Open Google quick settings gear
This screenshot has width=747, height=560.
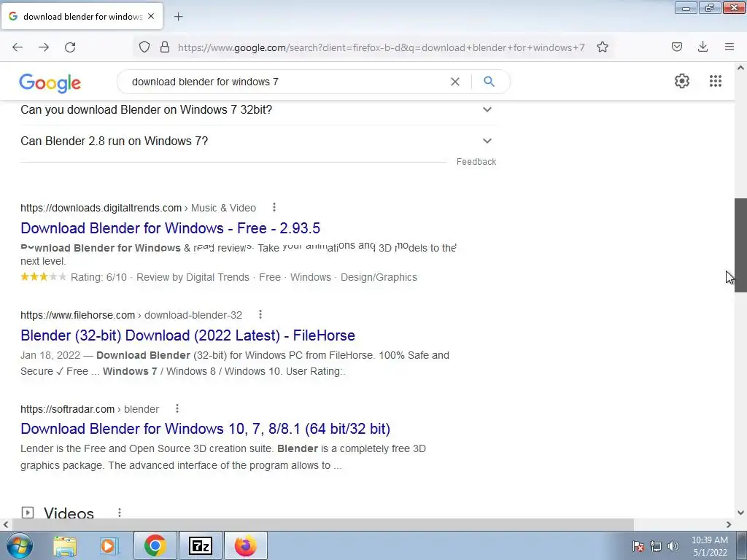pyautogui.click(x=682, y=81)
